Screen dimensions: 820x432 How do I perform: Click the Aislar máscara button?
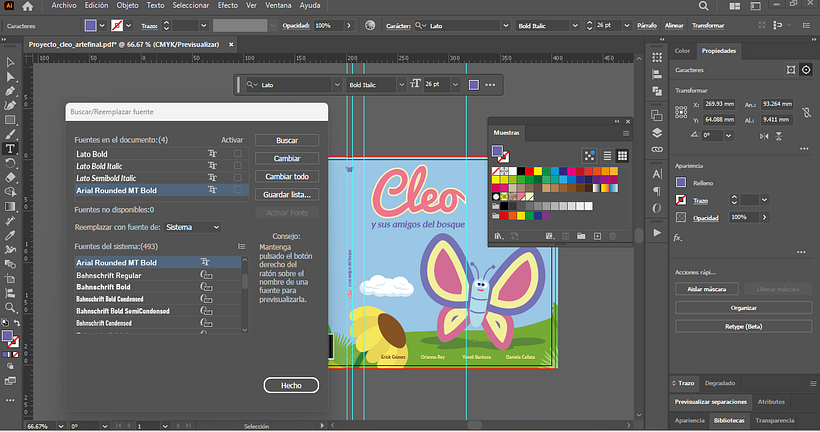[707, 289]
